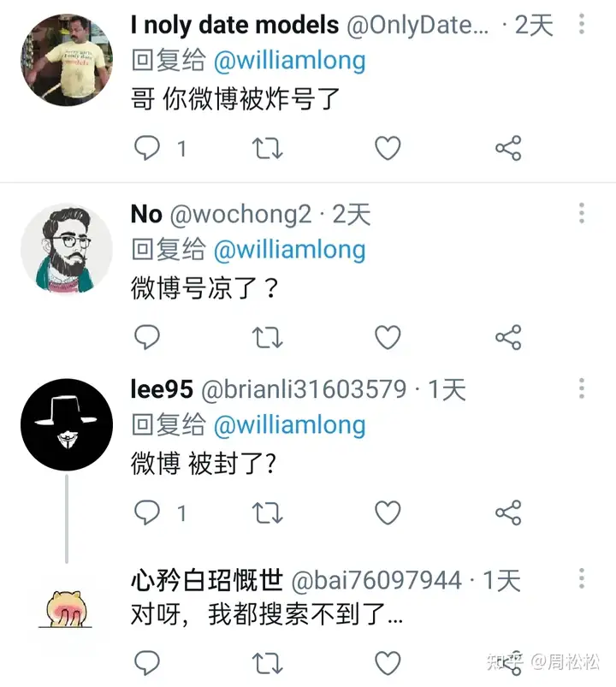This screenshot has width=616, height=687.
Task: Open @williamlong link in wochong2's reply
Action: [289, 250]
